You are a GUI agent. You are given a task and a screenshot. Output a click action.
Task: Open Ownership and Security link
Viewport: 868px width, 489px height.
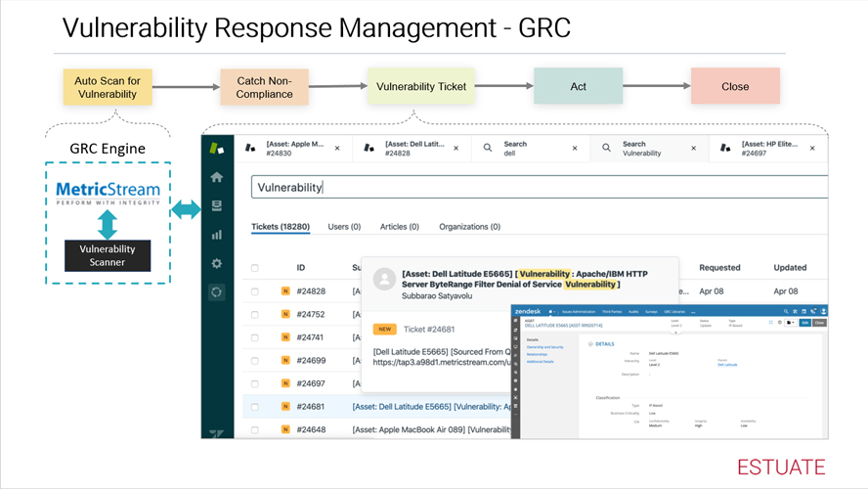pyautogui.click(x=545, y=347)
